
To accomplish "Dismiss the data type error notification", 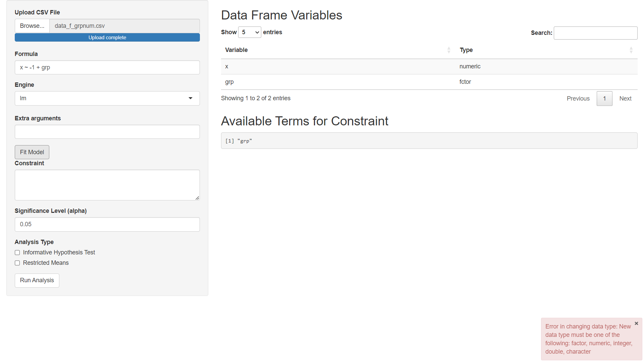I will [636, 323].
